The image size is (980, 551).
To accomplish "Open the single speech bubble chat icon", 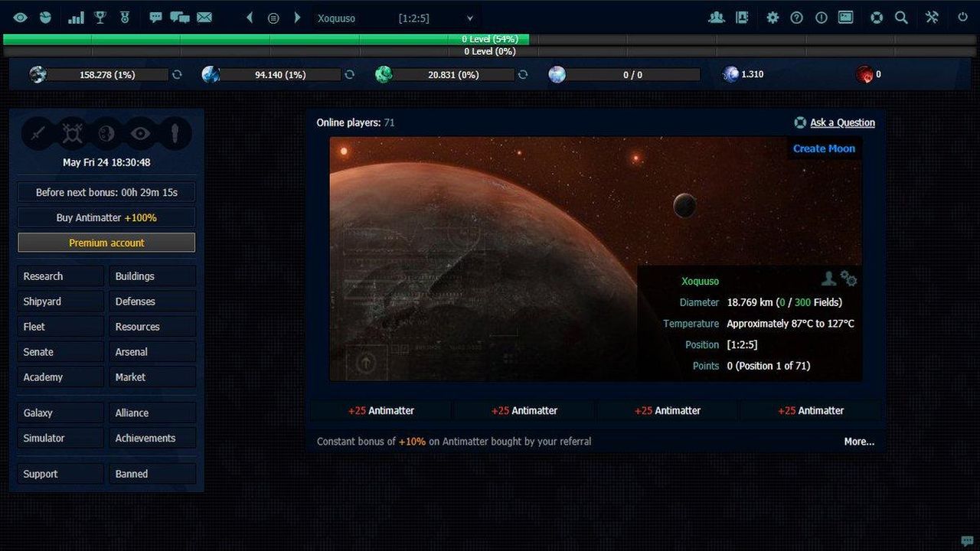I will 155,18.
